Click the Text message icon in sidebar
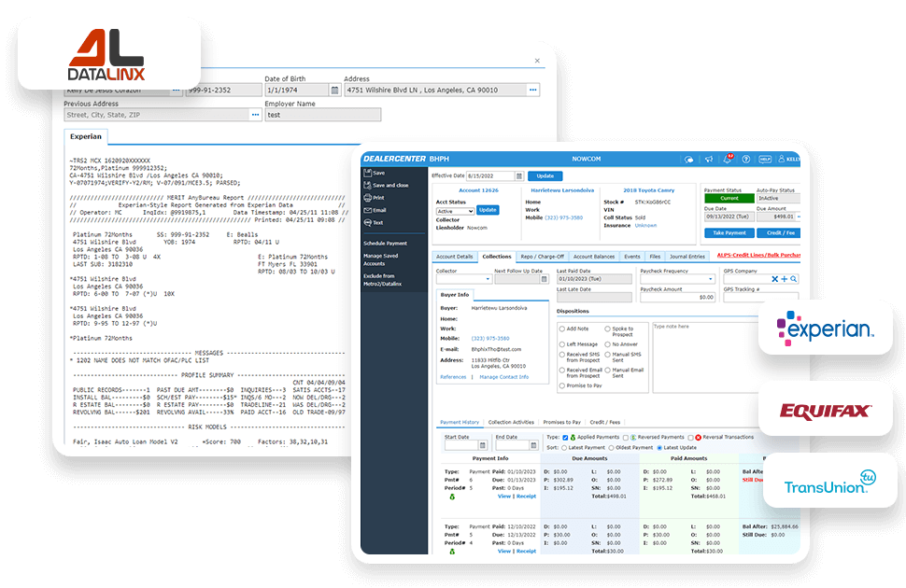Screen dimensions: 906x588 [367, 222]
